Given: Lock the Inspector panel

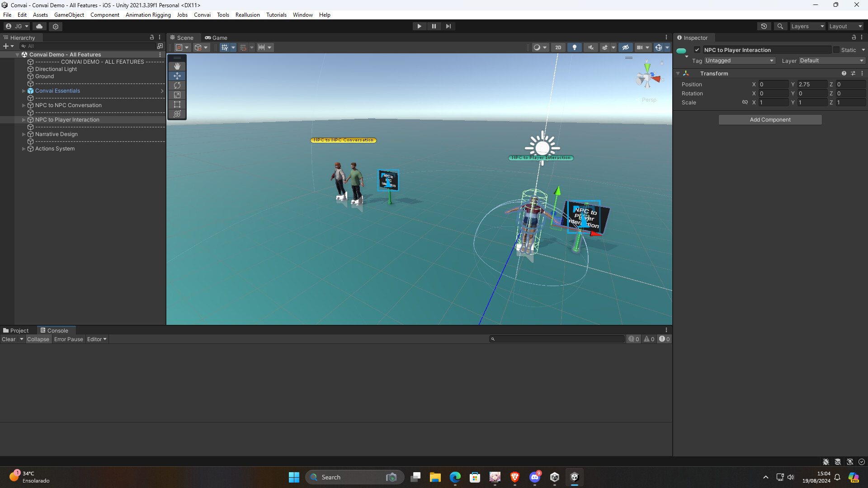Looking at the screenshot, I should click(x=854, y=38).
